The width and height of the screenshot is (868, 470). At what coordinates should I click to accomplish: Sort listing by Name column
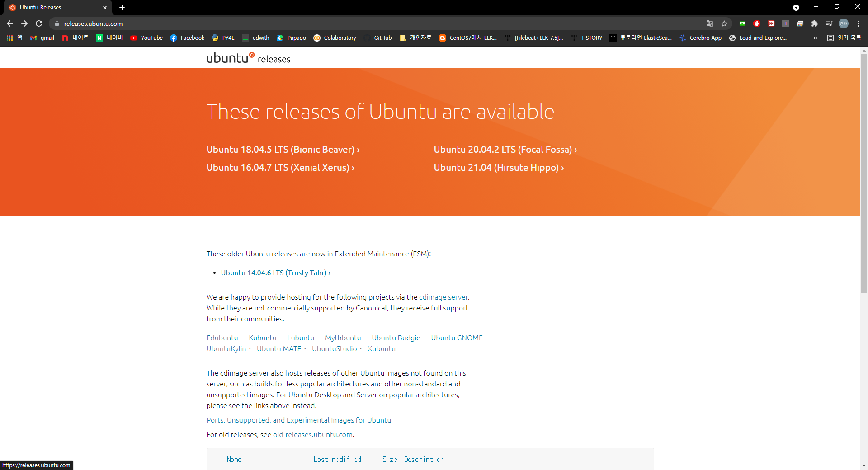[x=234, y=460]
